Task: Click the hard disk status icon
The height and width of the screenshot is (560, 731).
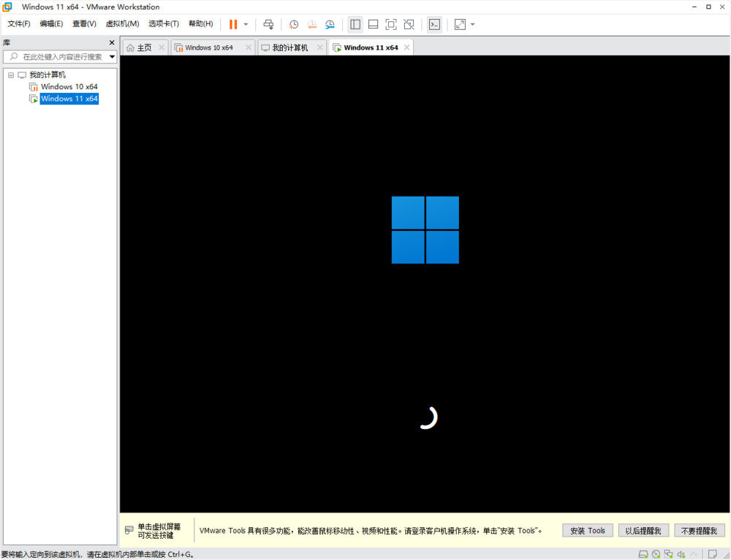Action: pos(643,553)
